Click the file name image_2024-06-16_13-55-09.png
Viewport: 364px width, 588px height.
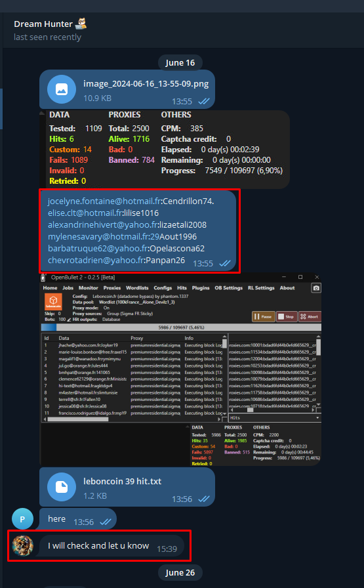click(146, 83)
